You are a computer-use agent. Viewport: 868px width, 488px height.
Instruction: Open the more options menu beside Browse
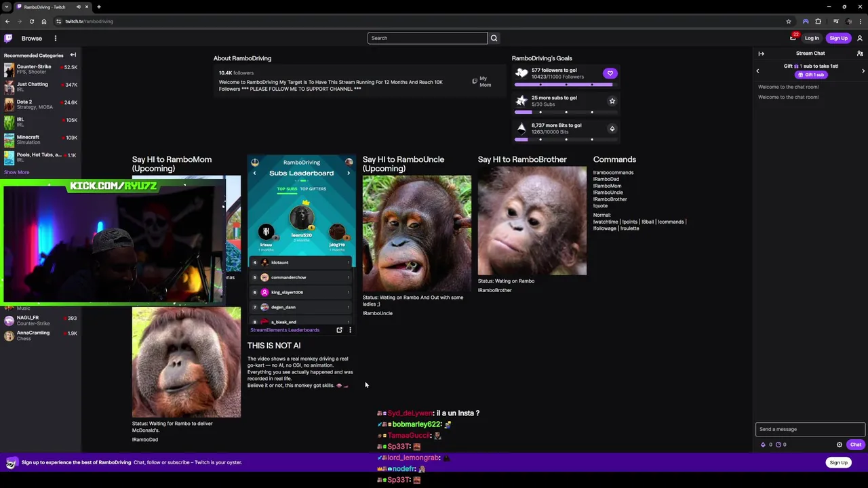tap(56, 38)
